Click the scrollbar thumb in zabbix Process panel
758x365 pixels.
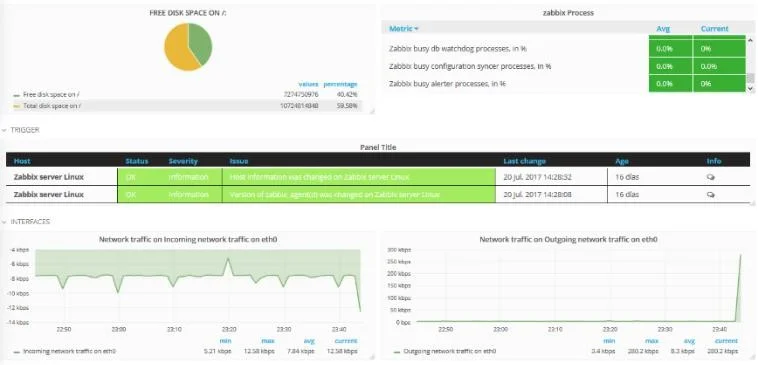tap(750, 78)
